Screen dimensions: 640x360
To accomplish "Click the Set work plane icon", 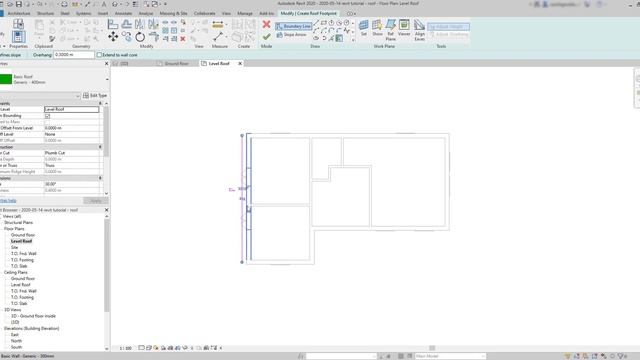I will [364, 28].
